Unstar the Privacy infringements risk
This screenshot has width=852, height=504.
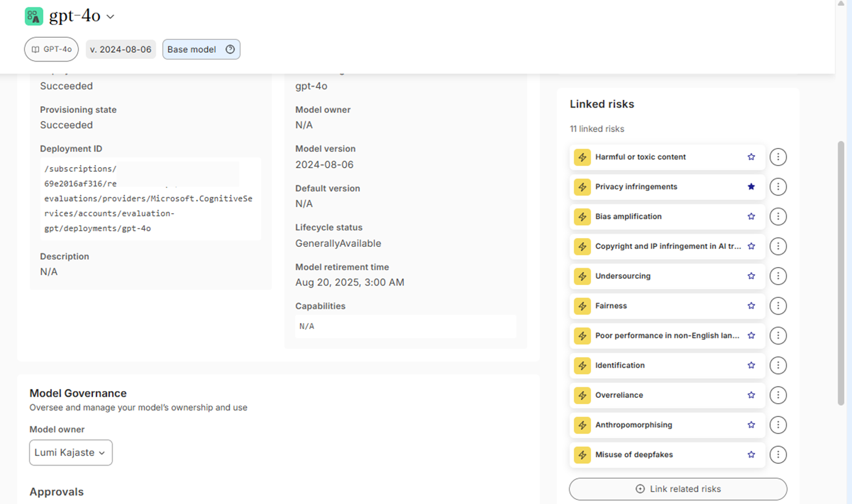tap(751, 187)
